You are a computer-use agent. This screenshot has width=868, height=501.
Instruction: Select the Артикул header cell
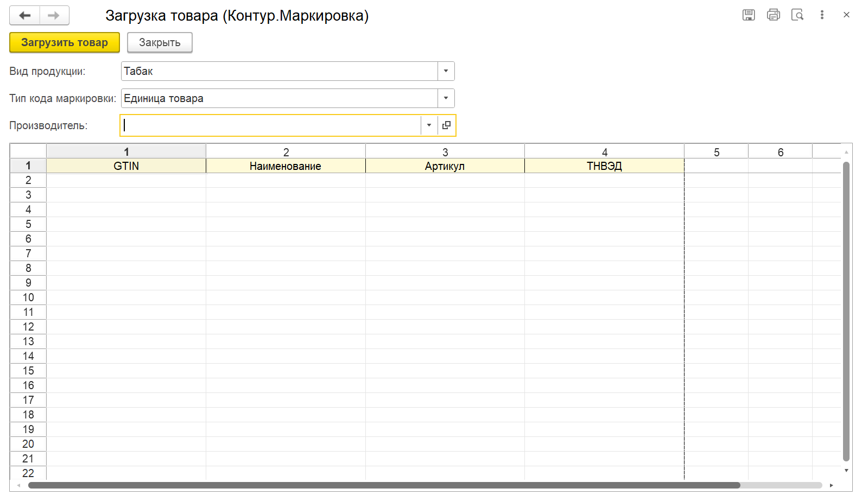(445, 166)
